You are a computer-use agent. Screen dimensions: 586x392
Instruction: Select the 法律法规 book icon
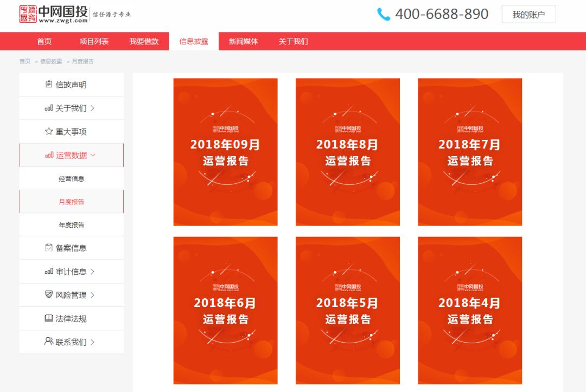pos(47,318)
